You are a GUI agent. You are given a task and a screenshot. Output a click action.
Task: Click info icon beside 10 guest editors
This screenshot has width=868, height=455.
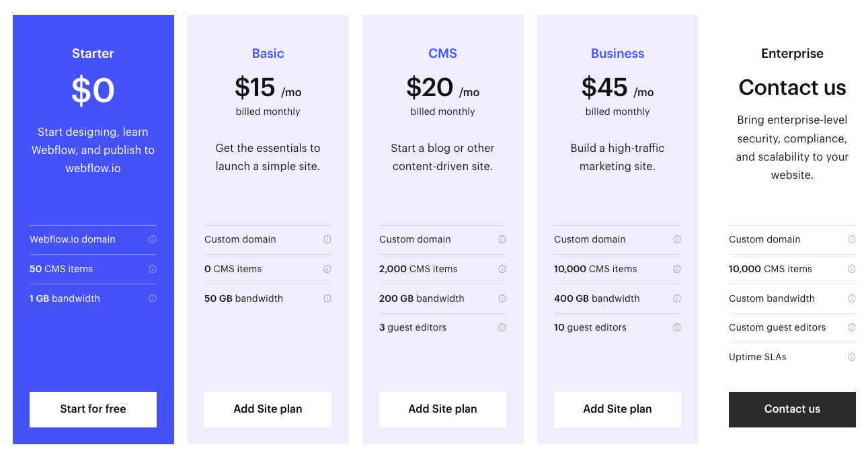[677, 327]
